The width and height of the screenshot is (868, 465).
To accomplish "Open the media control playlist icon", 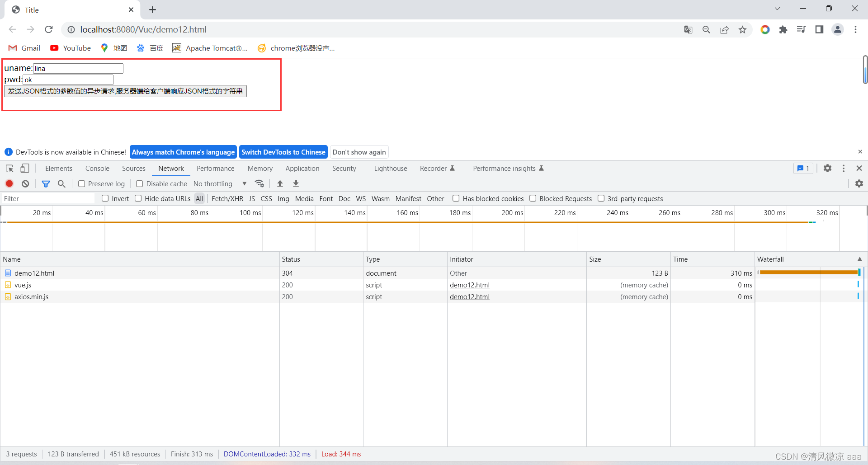I will 801,29.
